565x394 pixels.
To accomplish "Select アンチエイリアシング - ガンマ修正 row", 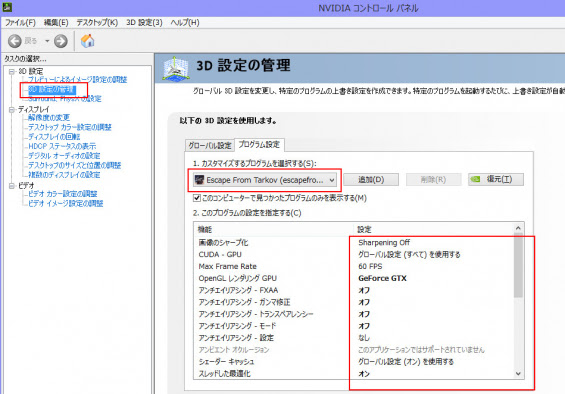I will (x=353, y=302).
